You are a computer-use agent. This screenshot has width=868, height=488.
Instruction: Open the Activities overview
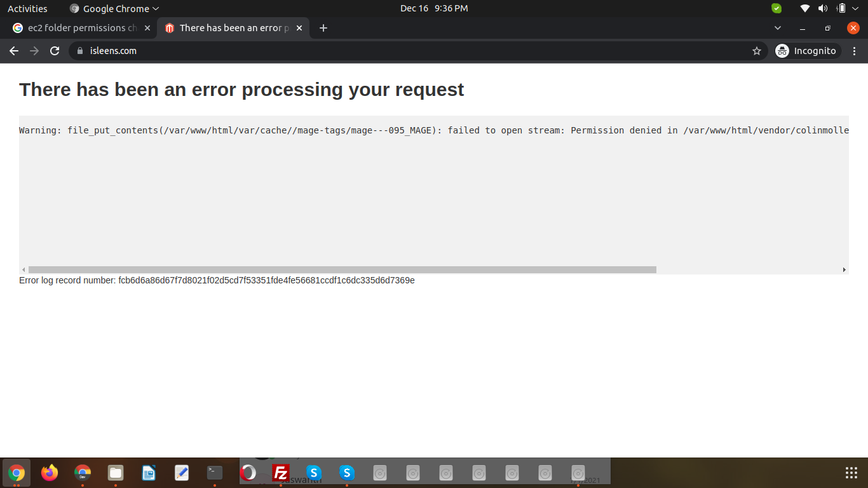click(x=27, y=8)
